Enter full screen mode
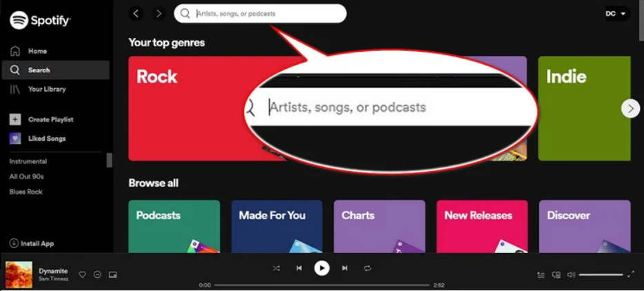Viewport: 644px width, 291px height. tap(632, 274)
